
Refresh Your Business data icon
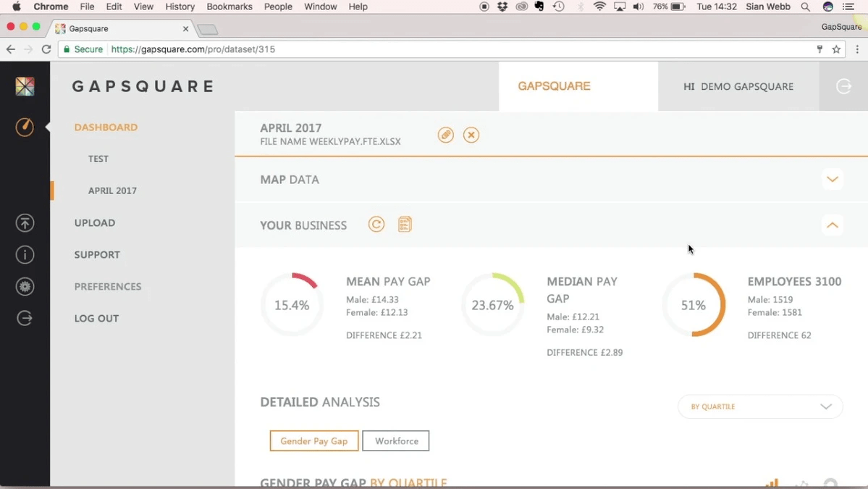[x=376, y=225]
